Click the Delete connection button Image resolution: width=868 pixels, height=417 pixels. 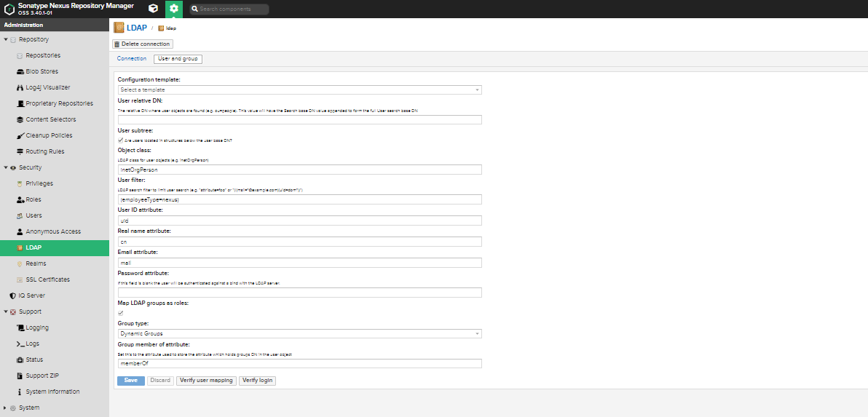click(x=142, y=44)
